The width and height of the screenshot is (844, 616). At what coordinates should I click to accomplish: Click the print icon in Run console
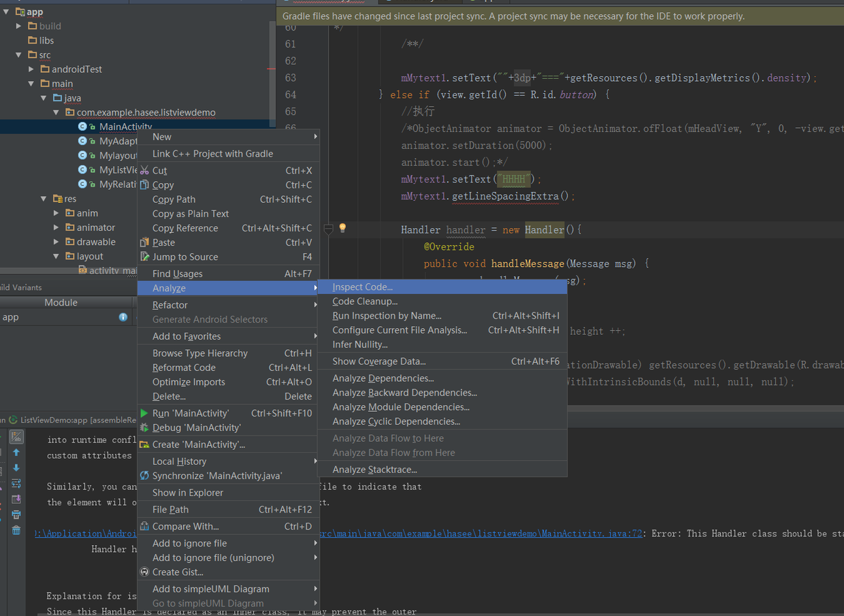coord(16,515)
